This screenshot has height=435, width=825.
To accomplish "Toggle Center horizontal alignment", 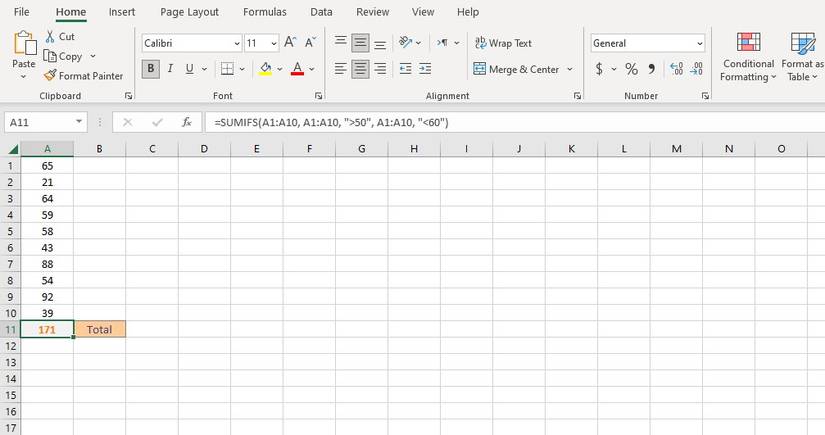I will pyautogui.click(x=360, y=68).
